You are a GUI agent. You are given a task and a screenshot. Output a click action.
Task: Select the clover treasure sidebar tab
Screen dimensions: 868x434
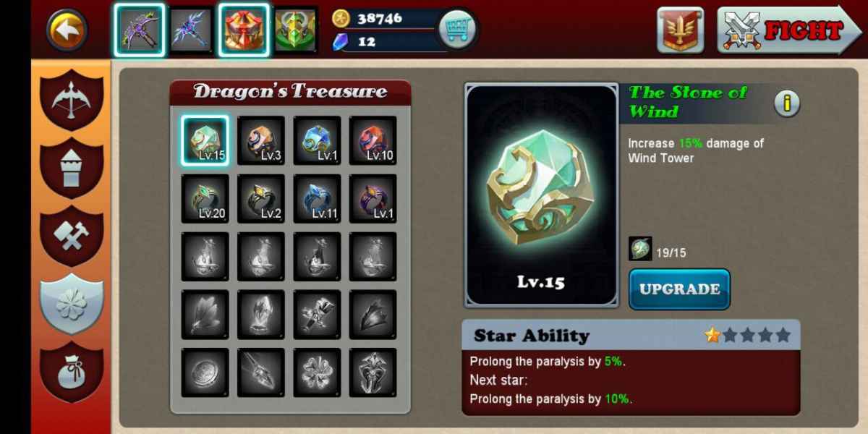[x=72, y=305]
